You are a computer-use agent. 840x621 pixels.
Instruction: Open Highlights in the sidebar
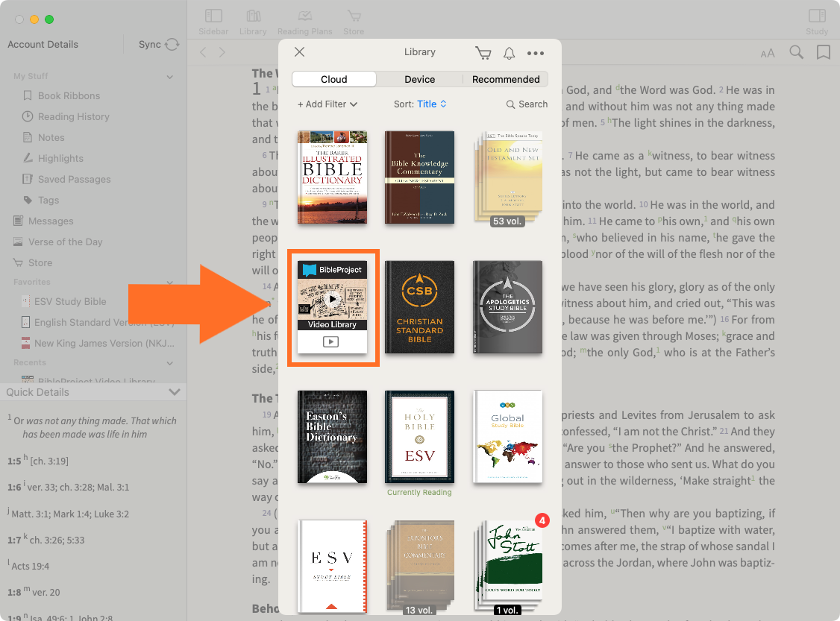pyautogui.click(x=60, y=159)
